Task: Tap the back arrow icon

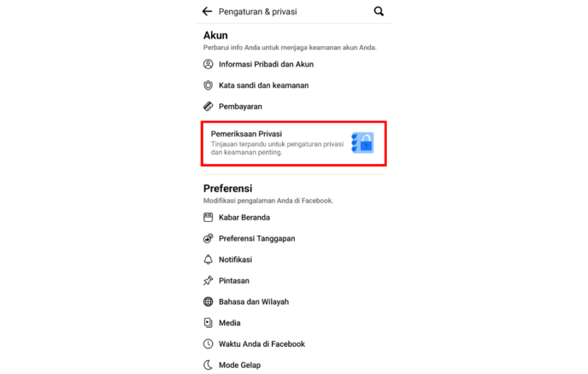Action: (x=207, y=11)
